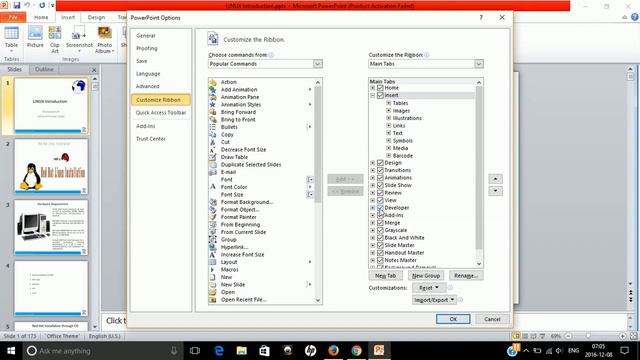Expand the Barcode group node
Image resolution: width=640 pixels, height=360 pixels.
(x=389, y=156)
